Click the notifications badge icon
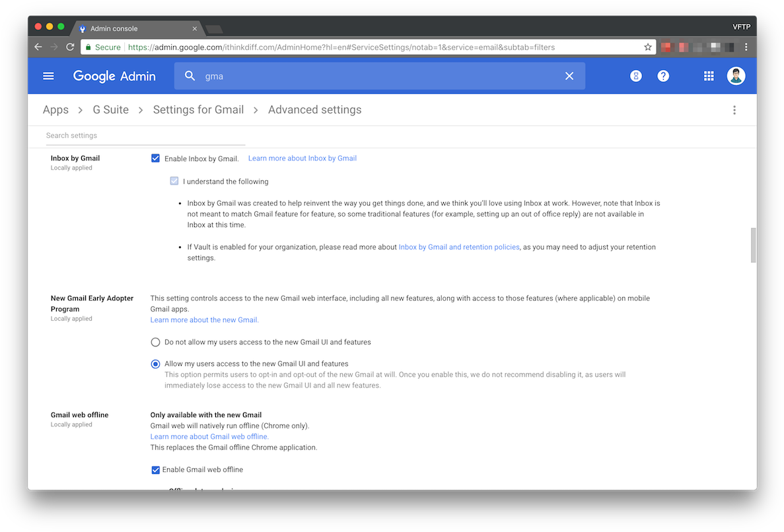Viewport: 784px width, 532px height. click(635, 76)
